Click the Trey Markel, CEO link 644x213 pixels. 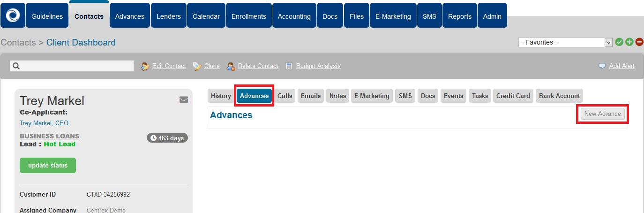pos(44,123)
